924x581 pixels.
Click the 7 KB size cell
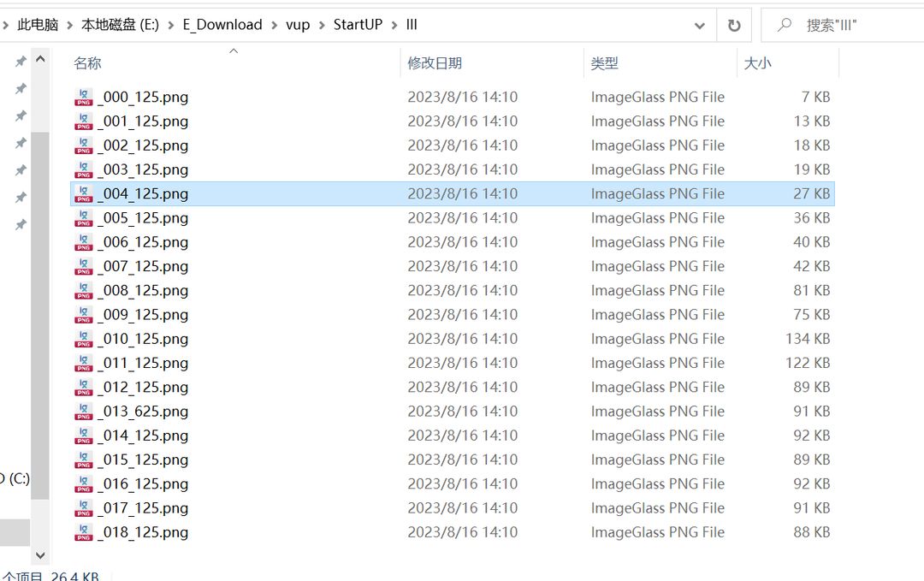tap(815, 98)
